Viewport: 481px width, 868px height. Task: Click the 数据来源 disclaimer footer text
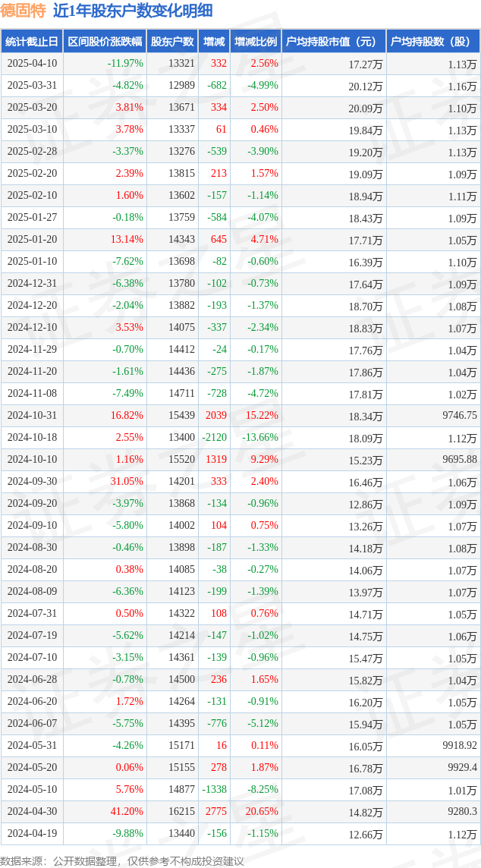coord(122,861)
